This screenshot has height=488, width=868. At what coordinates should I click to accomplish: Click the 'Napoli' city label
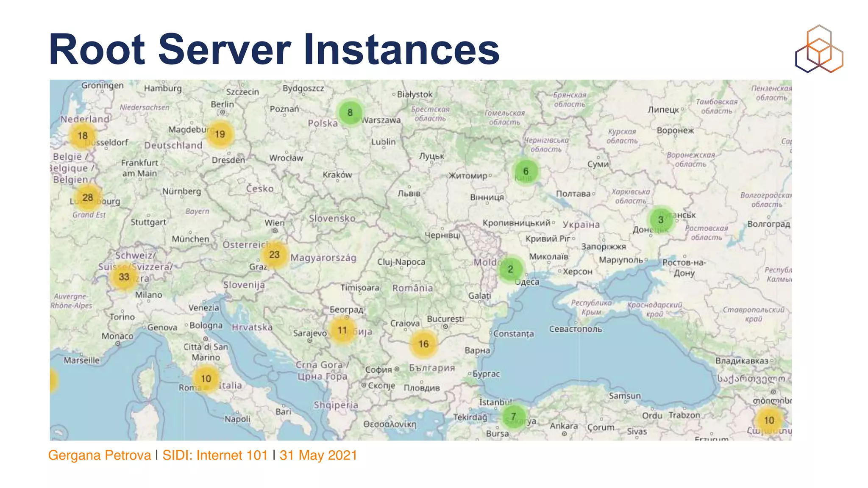coord(237,419)
